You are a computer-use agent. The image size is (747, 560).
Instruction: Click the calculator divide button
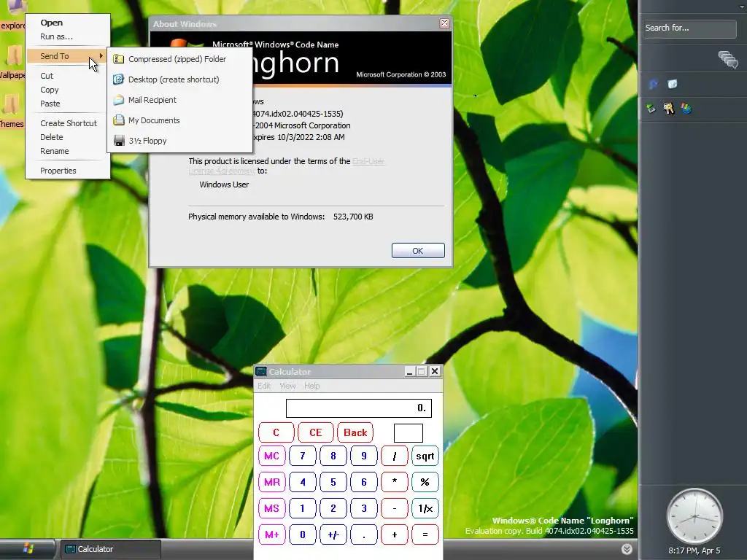(x=395, y=456)
